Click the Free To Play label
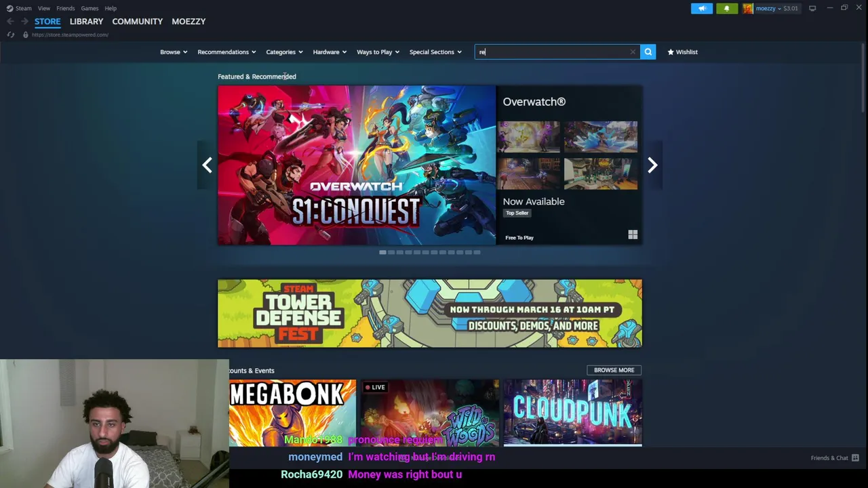This screenshot has height=488, width=868. pyautogui.click(x=519, y=238)
